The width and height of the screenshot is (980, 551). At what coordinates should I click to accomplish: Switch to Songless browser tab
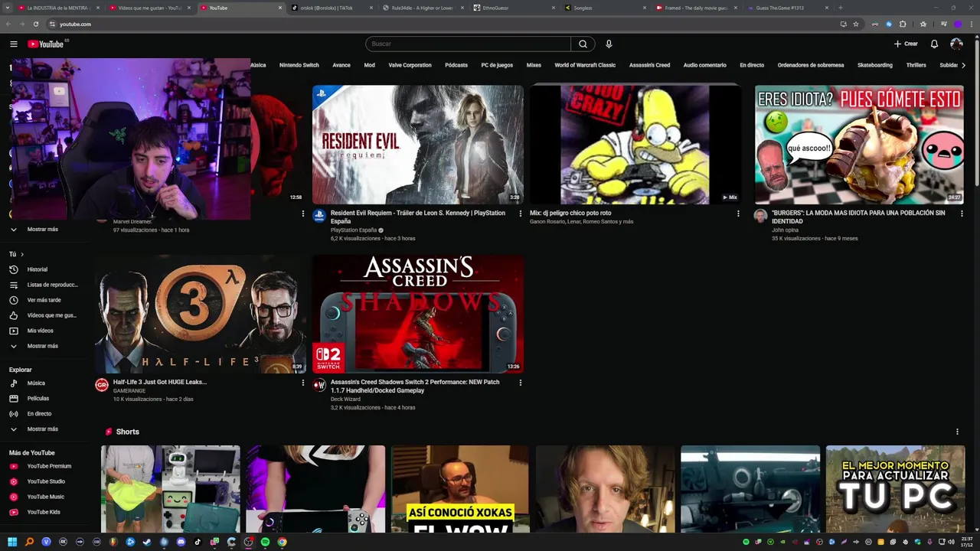tap(605, 8)
